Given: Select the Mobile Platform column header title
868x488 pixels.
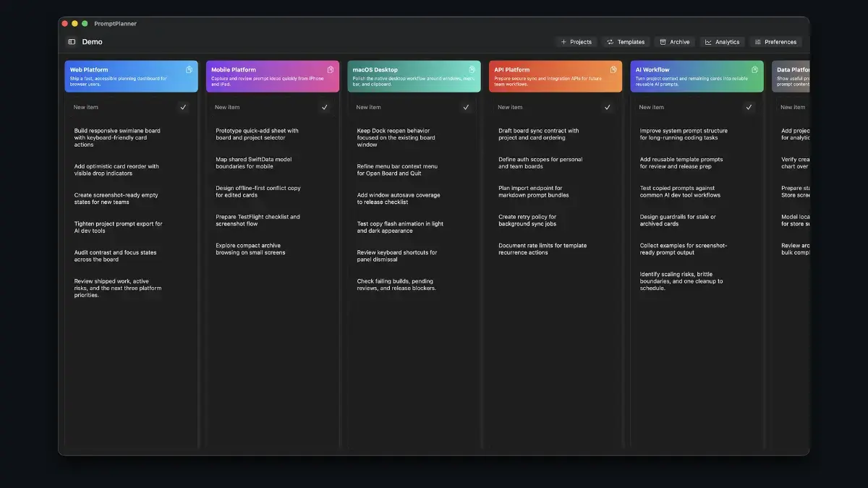Looking at the screenshot, I should click(x=234, y=70).
